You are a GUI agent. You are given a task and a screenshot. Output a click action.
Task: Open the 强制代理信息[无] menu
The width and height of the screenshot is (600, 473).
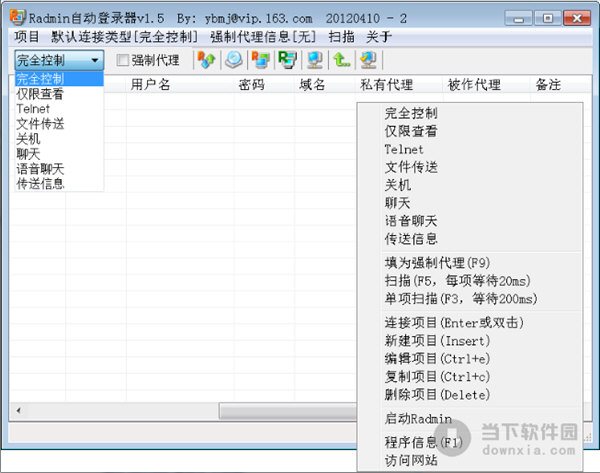coord(263,37)
